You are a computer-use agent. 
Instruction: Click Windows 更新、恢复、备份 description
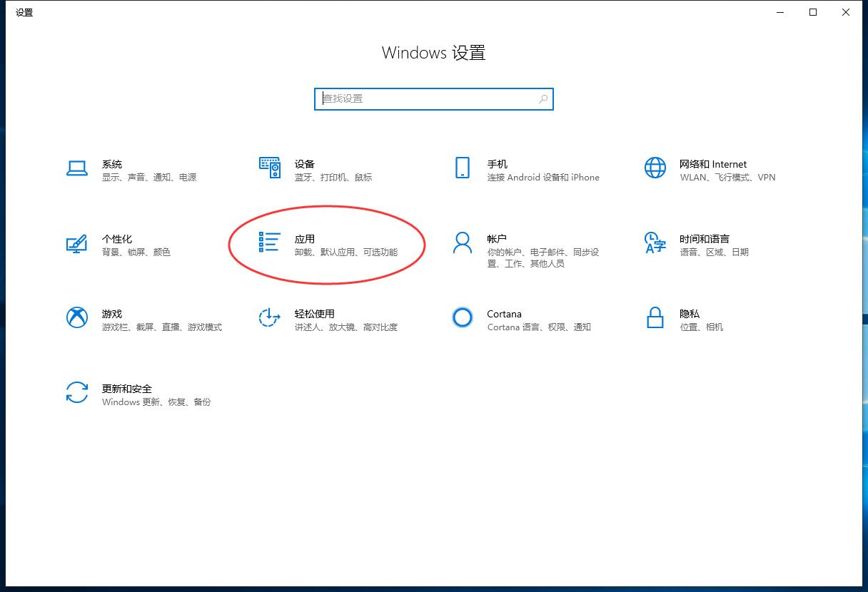[x=156, y=402]
